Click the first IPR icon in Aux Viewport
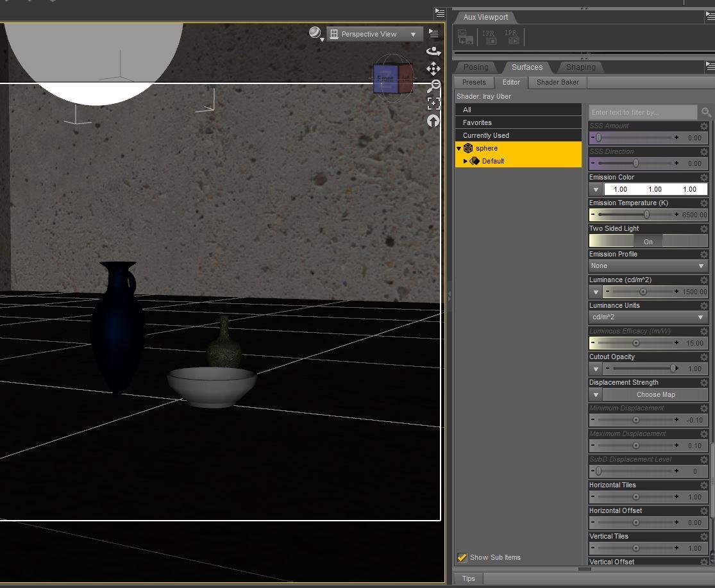This screenshot has height=588, width=715. tap(489, 37)
